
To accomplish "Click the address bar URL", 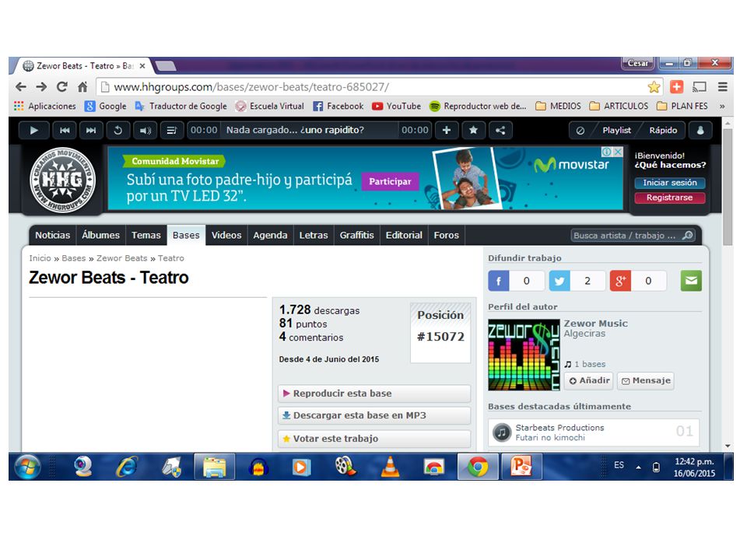I will 251,87.
